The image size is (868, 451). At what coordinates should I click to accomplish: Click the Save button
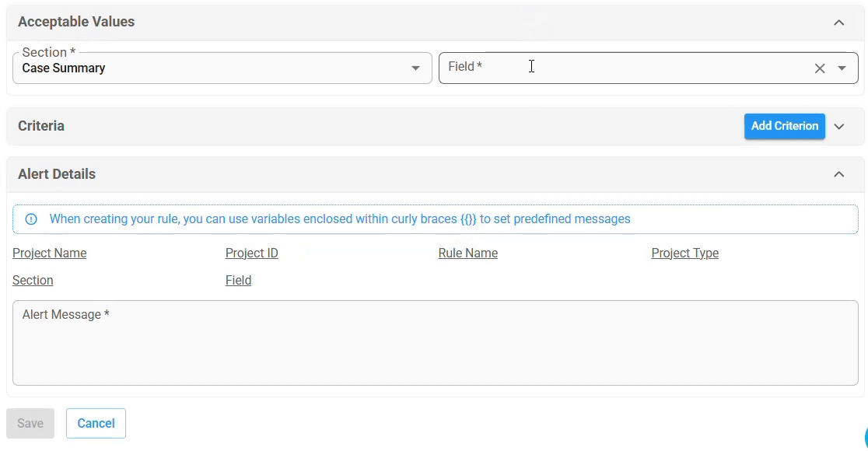tap(30, 423)
